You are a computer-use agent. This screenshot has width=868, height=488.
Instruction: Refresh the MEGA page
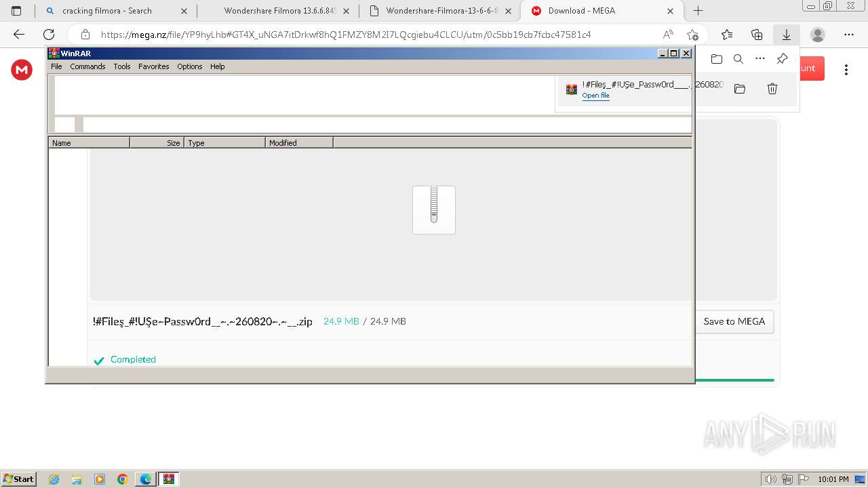pos(49,35)
